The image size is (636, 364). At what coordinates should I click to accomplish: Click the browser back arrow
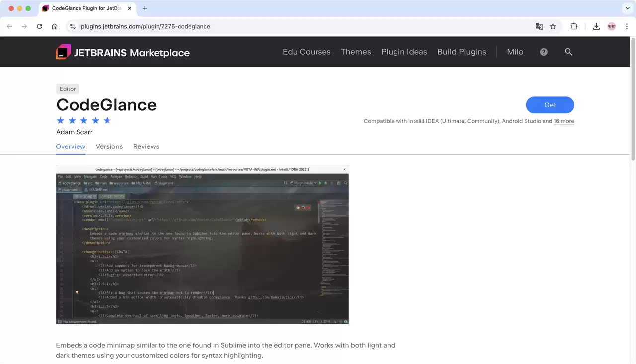tap(9, 26)
